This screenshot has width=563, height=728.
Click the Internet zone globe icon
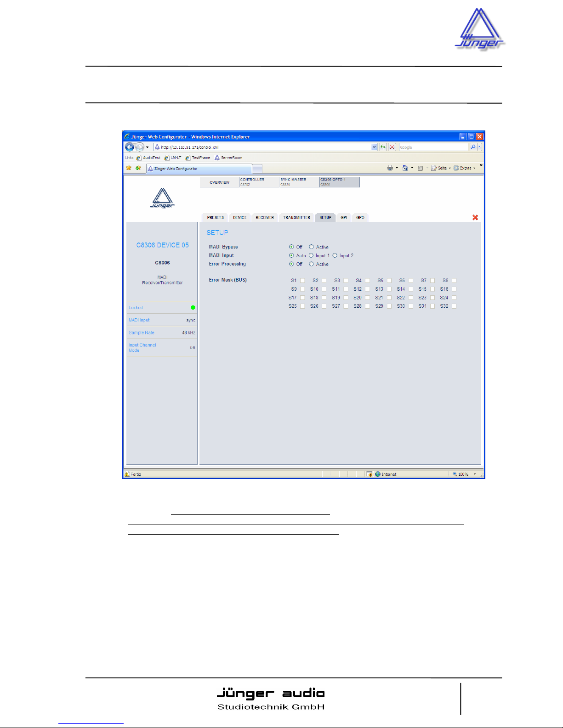tap(378, 474)
